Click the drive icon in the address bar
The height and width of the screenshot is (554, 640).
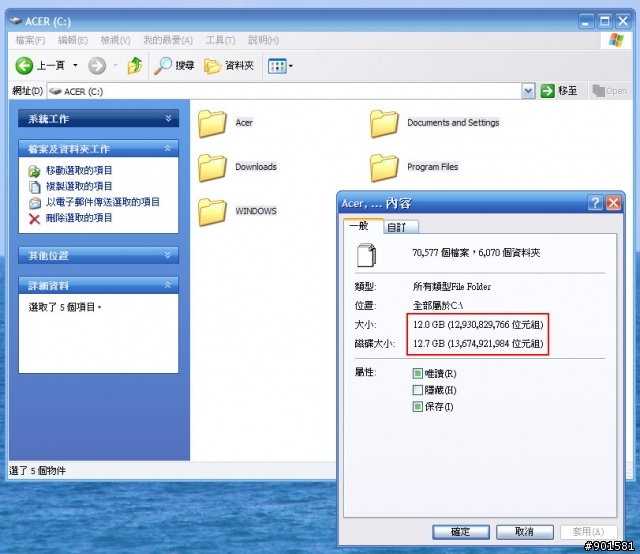point(55,91)
